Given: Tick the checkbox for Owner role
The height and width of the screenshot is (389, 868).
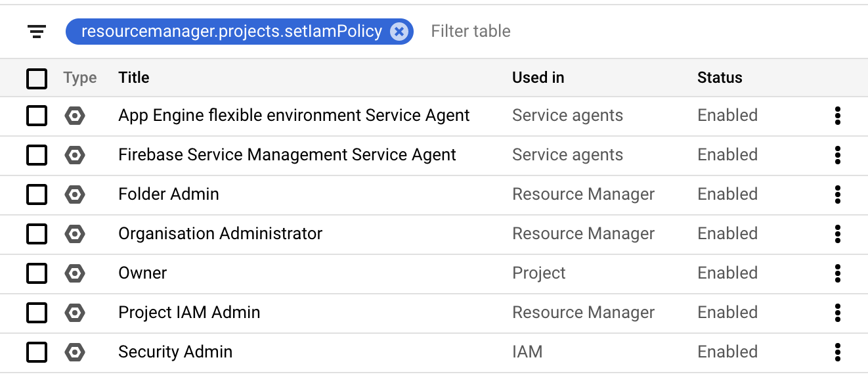Looking at the screenshot, I should (x=37, y=273).
